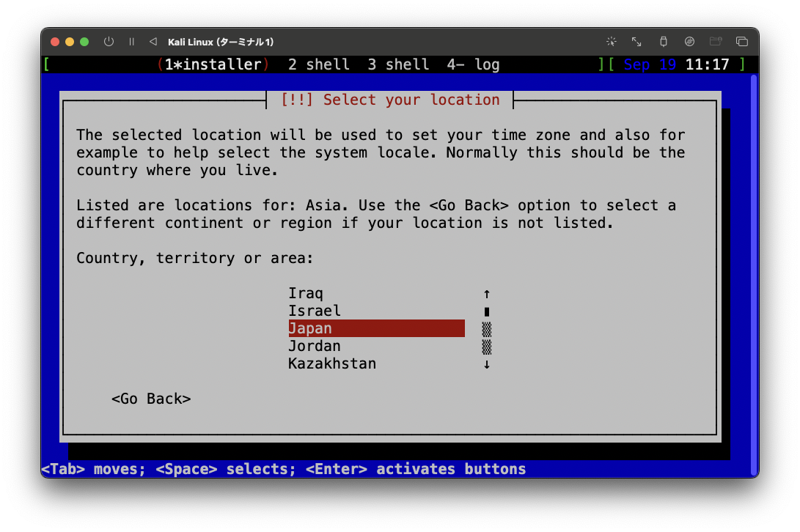
Task: Select Israel in the country list
Action: [315, 311]
